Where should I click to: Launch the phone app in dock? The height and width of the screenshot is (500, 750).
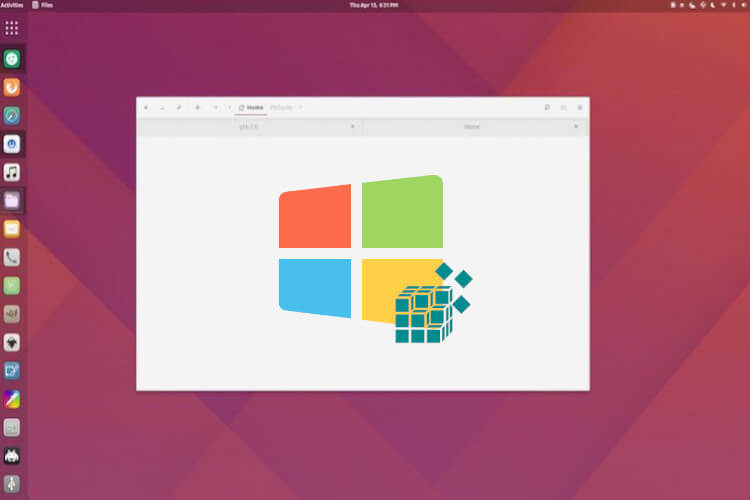[12, 257]
